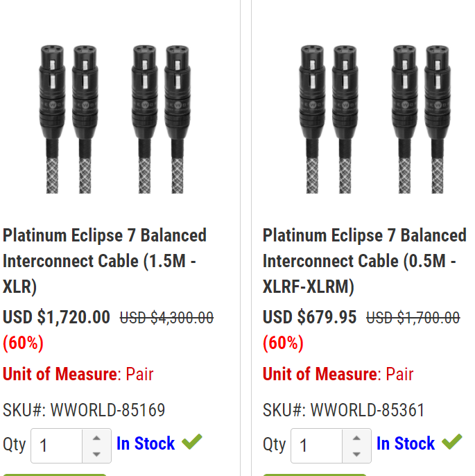Click the crossed-out USD $4,300.00 price
The height and width of the screenshot is (476, 475).
(x=167, y=318)
